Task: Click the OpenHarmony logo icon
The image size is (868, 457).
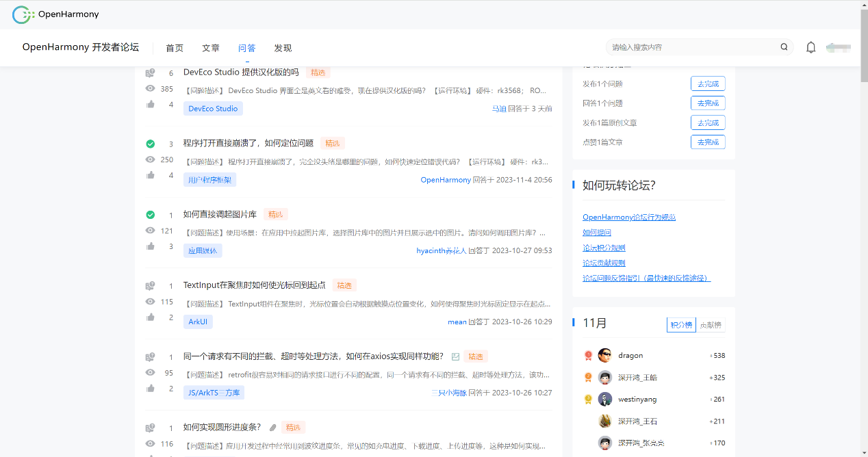Action: pos(23,14)
